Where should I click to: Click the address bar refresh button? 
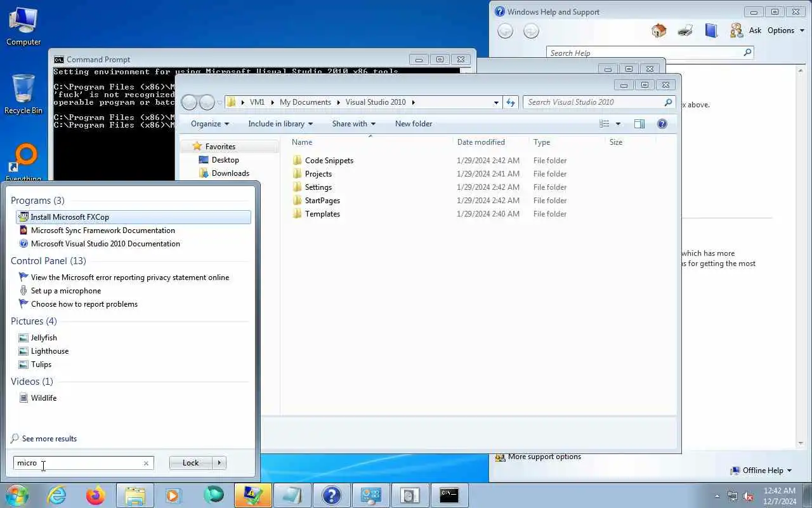pyautogui.click(x=511, y=102)
